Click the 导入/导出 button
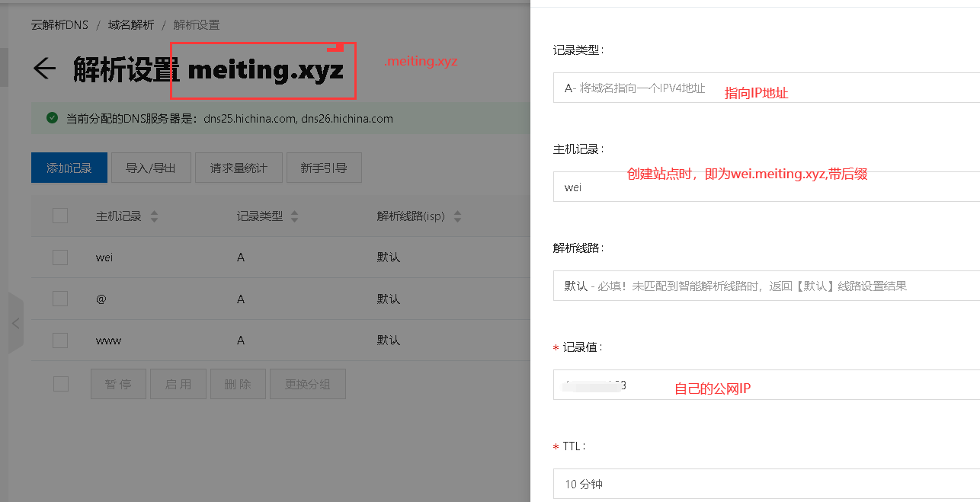This screenshot has width=980, height=502. pos(151,168)
